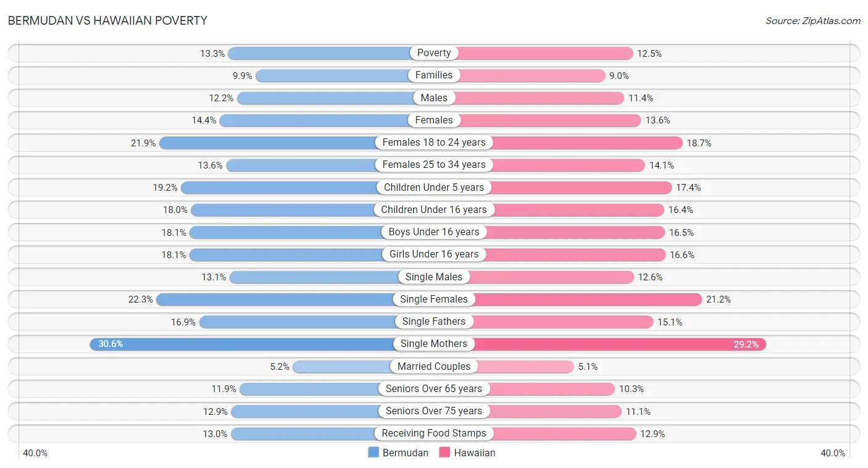868x468 pixels.
Task: Click the Females 18 to 24 years label
Action: tap(434, 142)
